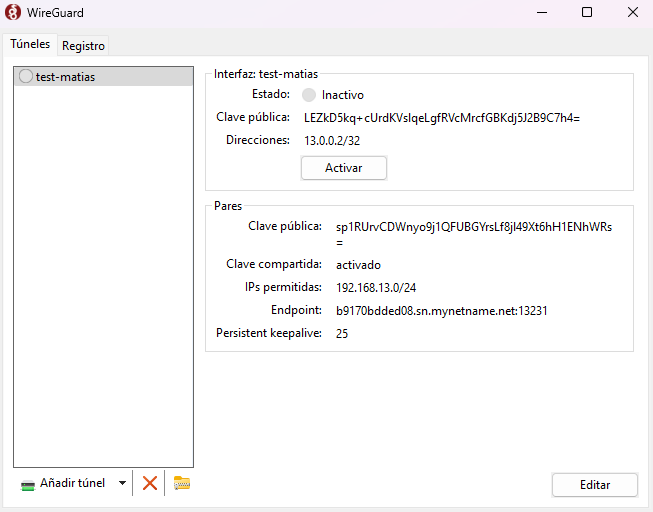Click the Inactivo status indicator icon

point(309,95)
